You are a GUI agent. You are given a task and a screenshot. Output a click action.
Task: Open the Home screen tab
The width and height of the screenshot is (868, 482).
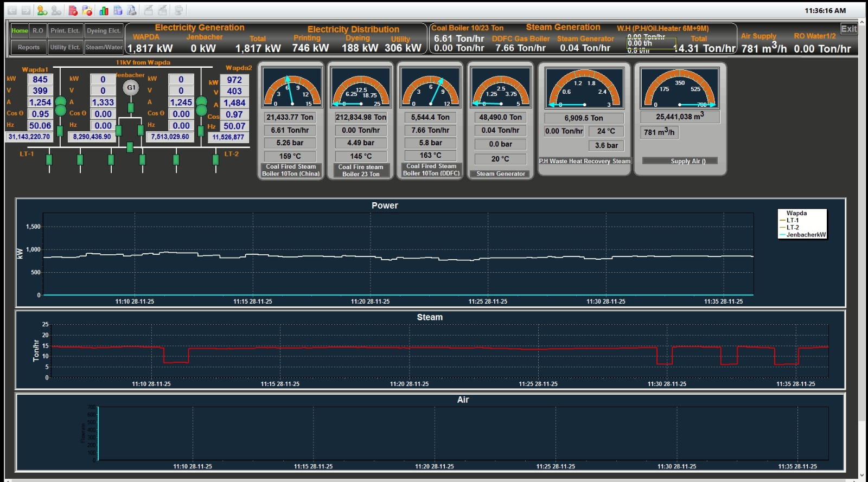click(x=20, y=30)
